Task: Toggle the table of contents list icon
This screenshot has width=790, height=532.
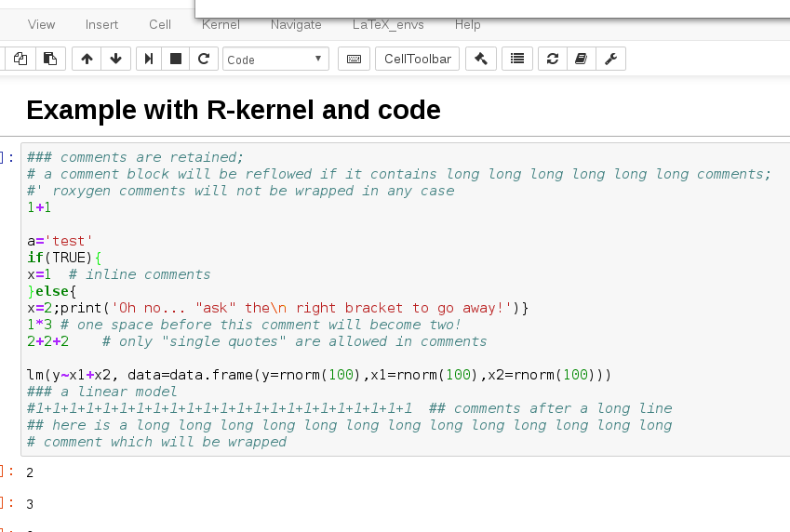Action: (517, 60)
